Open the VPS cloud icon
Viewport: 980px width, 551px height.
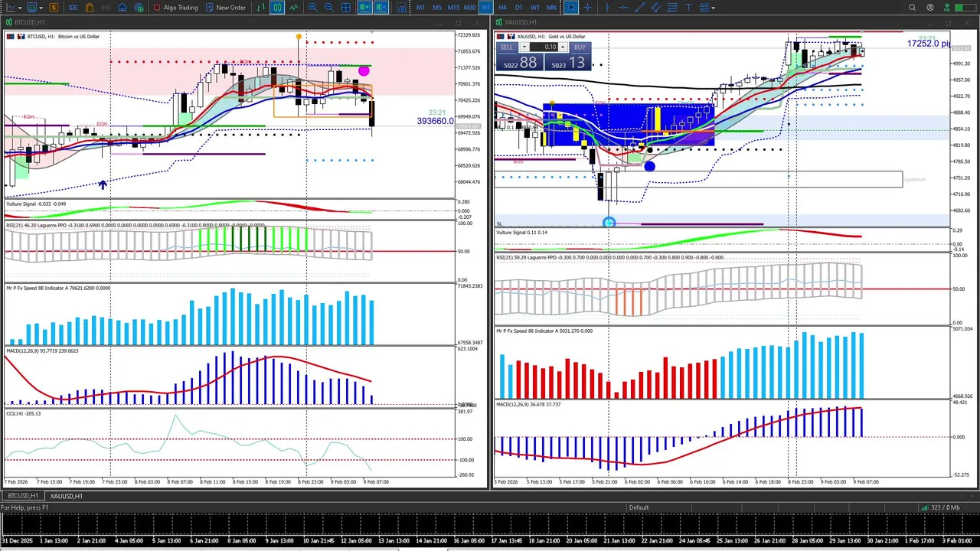tap(122, 7)
